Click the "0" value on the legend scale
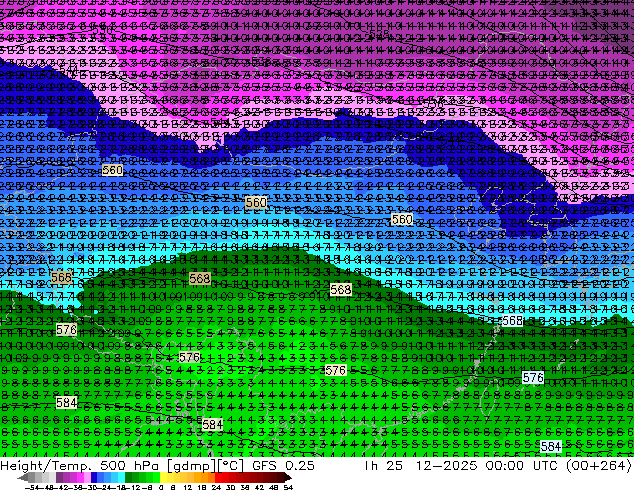This screenshot has height=490, width=634. pyautogui.click(x=161, y=488)
